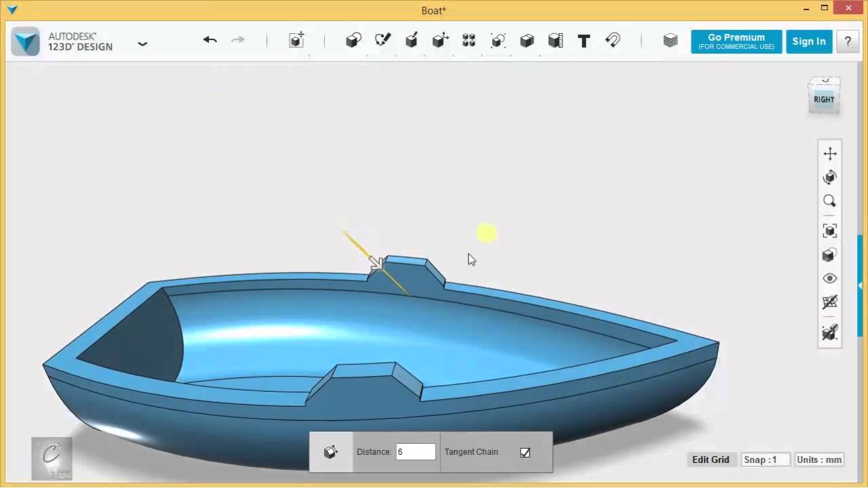The width and height of the screenshot is (868, 488).
Task: Open the Snap value selector
Action: [x=765, y=460]
